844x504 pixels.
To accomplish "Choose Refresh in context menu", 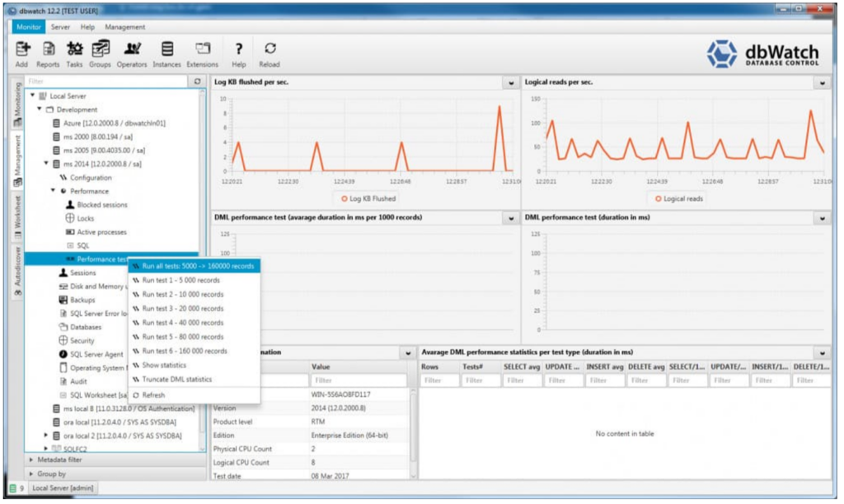I will tap(195, 395).
